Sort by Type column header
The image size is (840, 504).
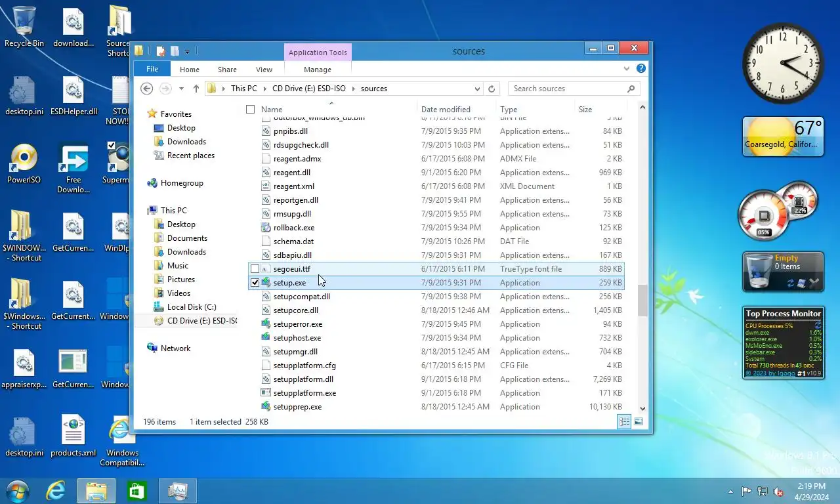tap(535, 110)
